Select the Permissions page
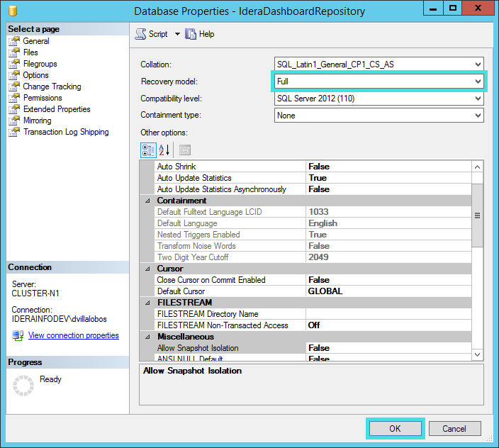This screenshot has width=499, height=448. (43, 98)
